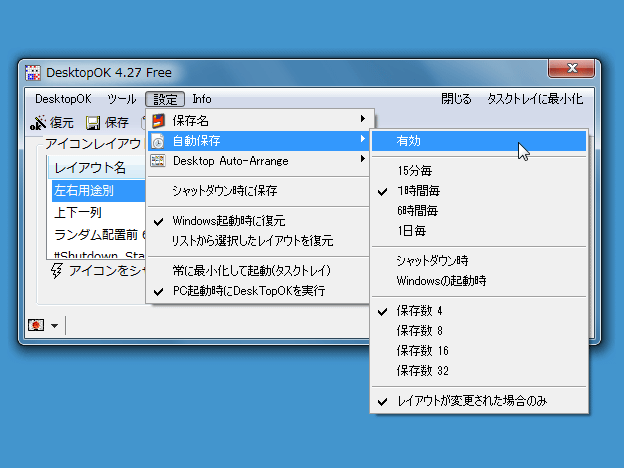Open the DesktopOK menu
The image size is (624, 468).
tap(63, 99)
